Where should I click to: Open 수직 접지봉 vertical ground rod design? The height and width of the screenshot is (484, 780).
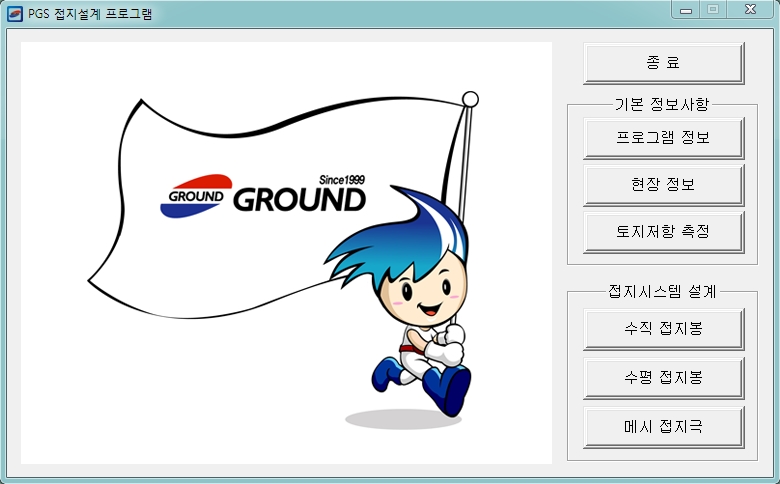[x=663, y=328]
